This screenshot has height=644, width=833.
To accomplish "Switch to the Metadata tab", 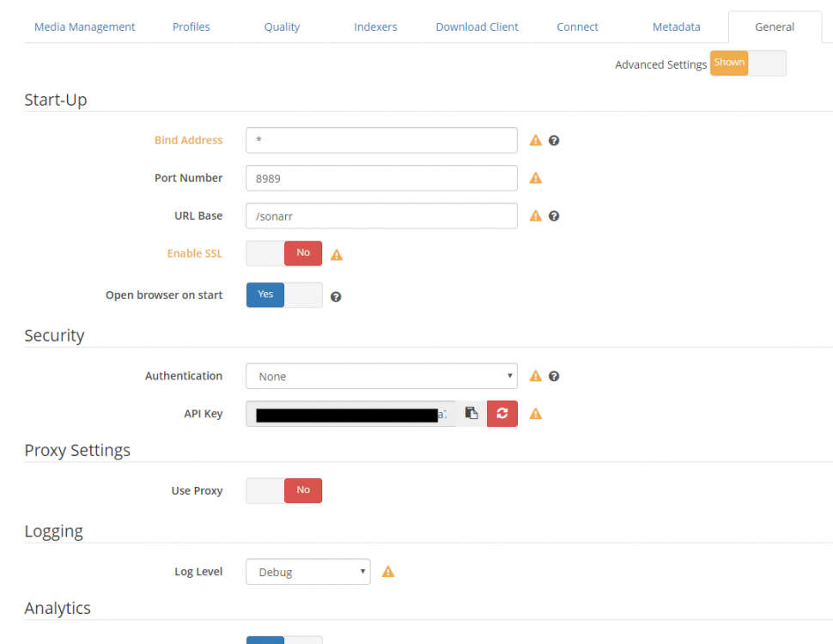I will (677, 27).
